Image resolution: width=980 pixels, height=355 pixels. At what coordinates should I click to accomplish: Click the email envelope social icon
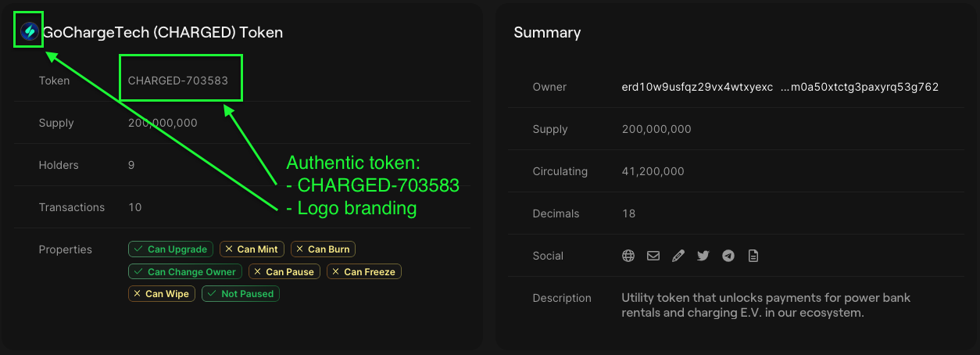point(653,256)
